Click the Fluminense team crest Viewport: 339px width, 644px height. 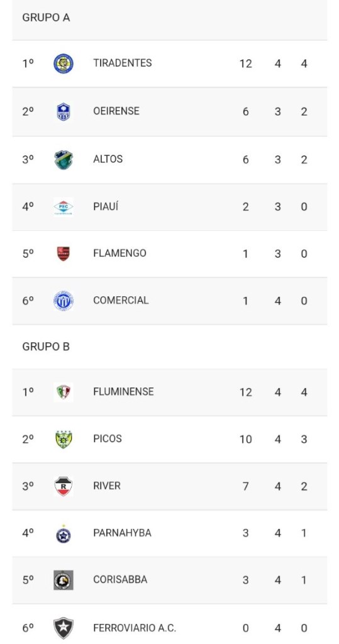64,392
